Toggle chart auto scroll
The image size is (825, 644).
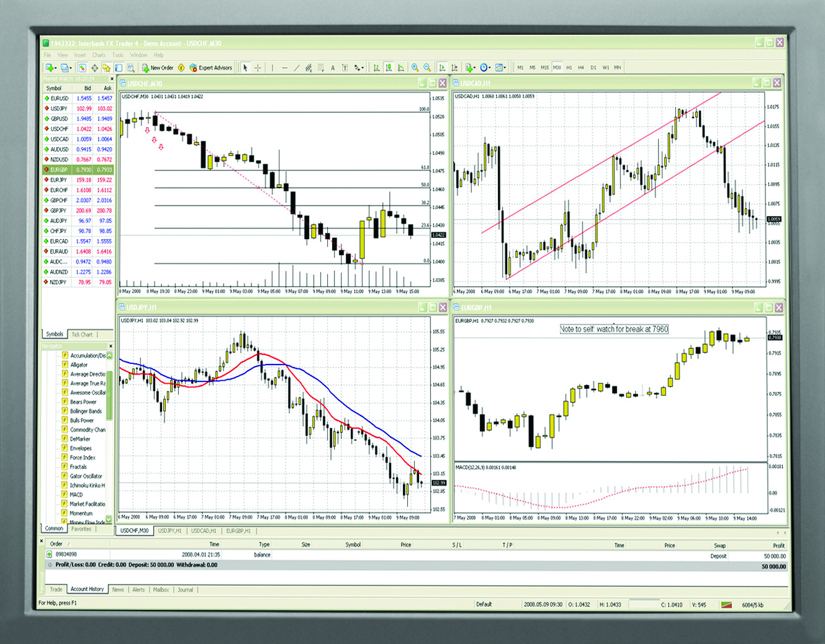442,68
